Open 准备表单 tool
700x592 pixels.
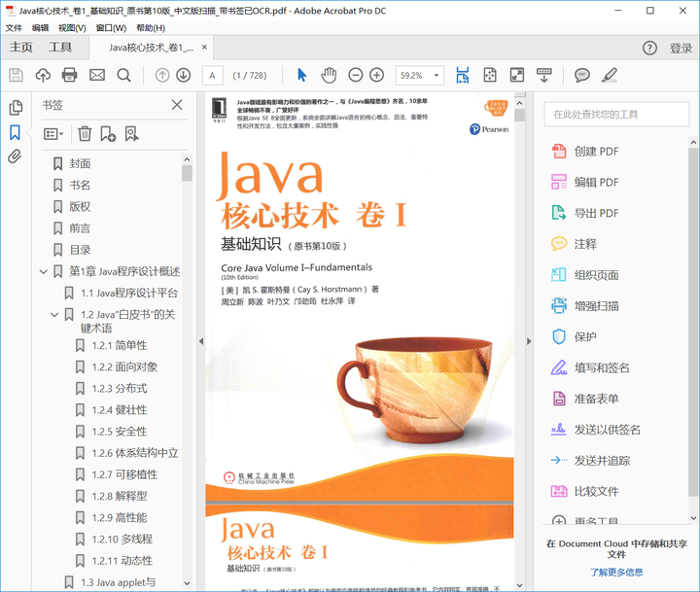[585, 399]
